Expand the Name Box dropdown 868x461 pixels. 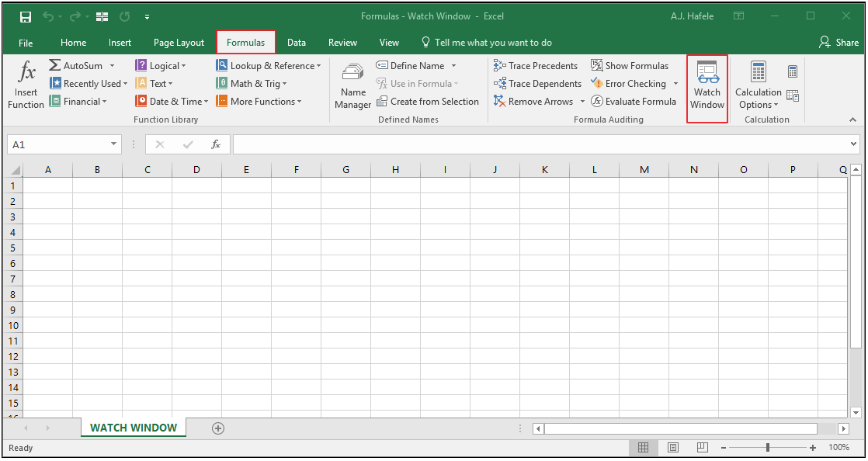[x=113, y=144]
